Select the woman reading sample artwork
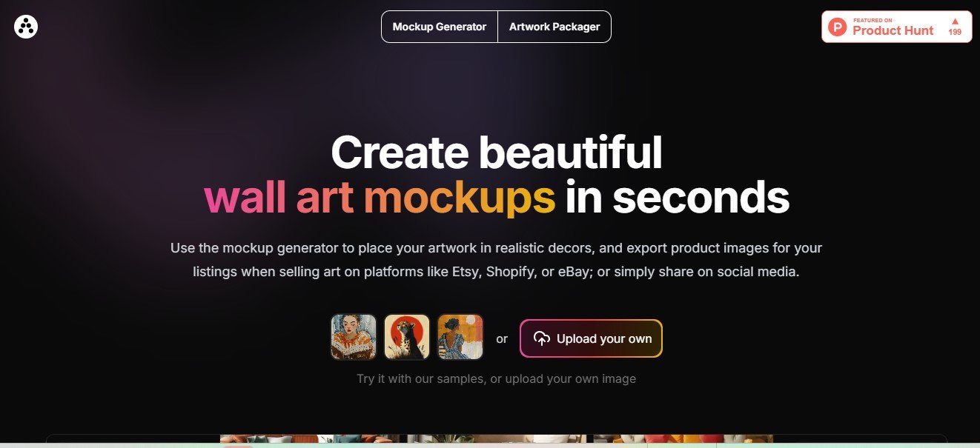Screen dimensions: 980x448 point(354,337)
